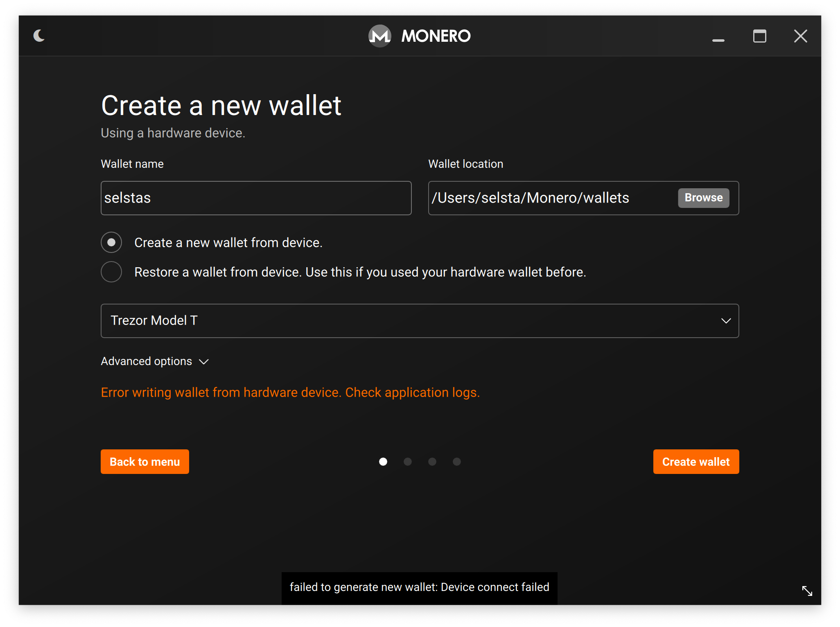Jump to the second wizard step dot
Viewport: 840px width, 627px height.
[x=408, y=462]
